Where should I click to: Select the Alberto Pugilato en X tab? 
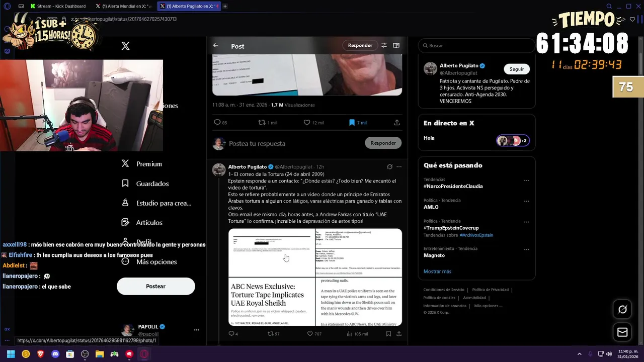(189, 6)
